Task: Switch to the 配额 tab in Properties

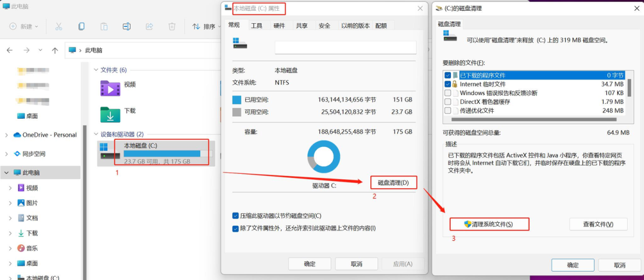Action: [x=381, y=26]
